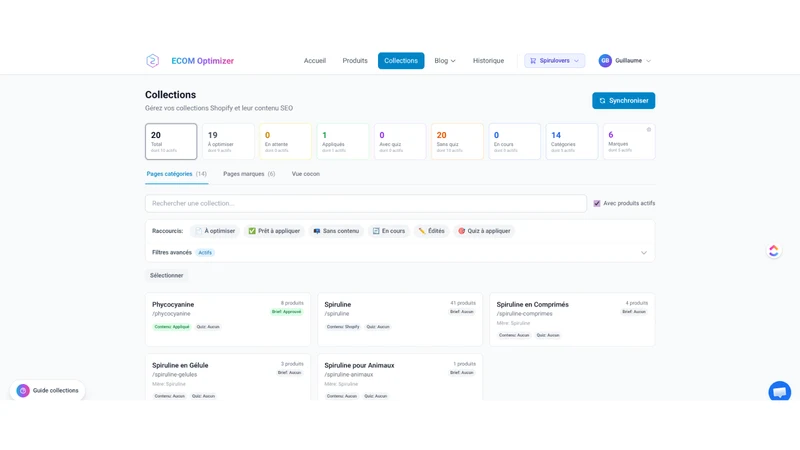Click the Actifs badge in Filtres avancés
The width and height of the screenshot is (800, 450).
(x=205, y=253)
